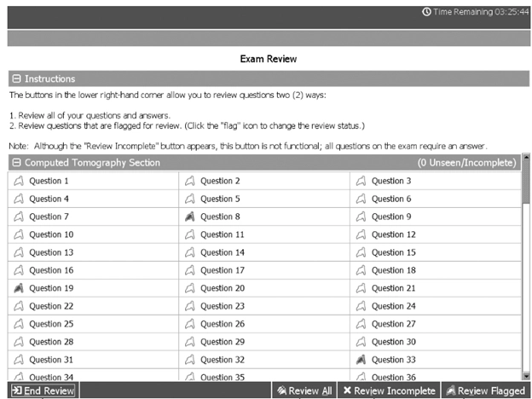532x399 pixels.
Task: Click the flag icon next to Question 33
Action: 361,360
